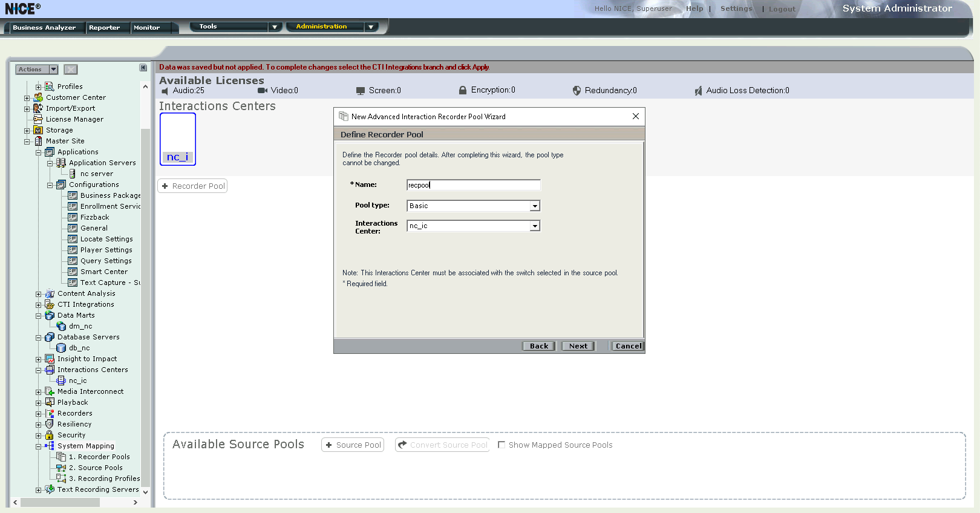This screenshot has width=980, height=513.
Task: Switch to the Reporter tab
Action: click(x=104, y=28)
